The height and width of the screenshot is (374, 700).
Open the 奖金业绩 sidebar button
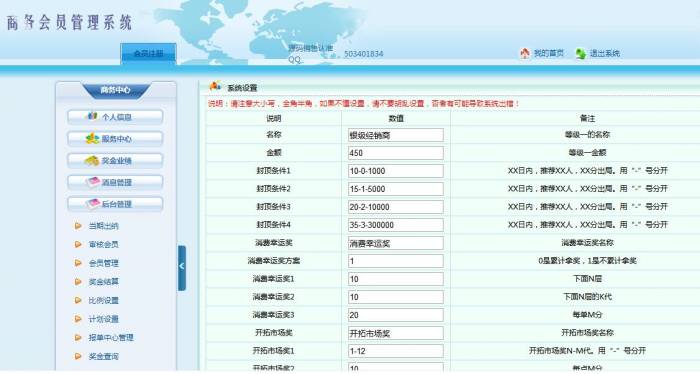pos(115,161)
